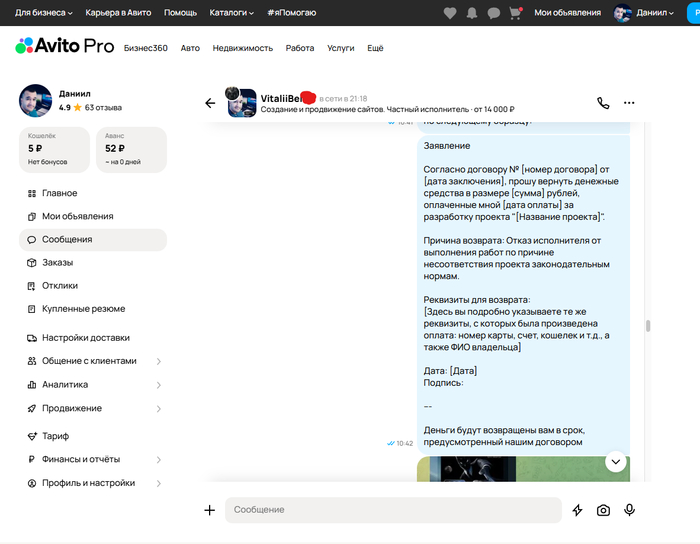Image resolution: width=700 pixels, height=544 pixels.
Task: Attach file with plus icon
Action: [210, 510]
